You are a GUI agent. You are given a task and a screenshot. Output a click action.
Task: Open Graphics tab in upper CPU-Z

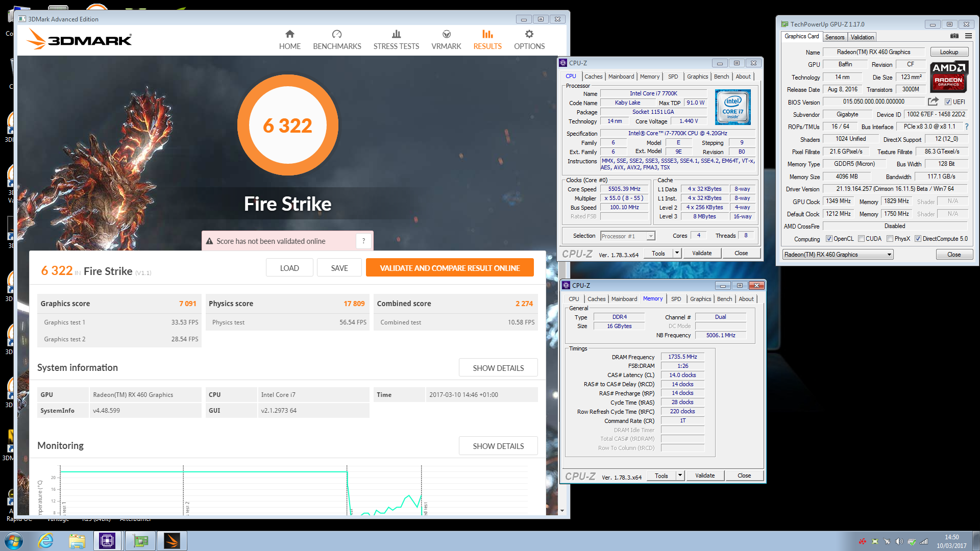pos(697,77)
